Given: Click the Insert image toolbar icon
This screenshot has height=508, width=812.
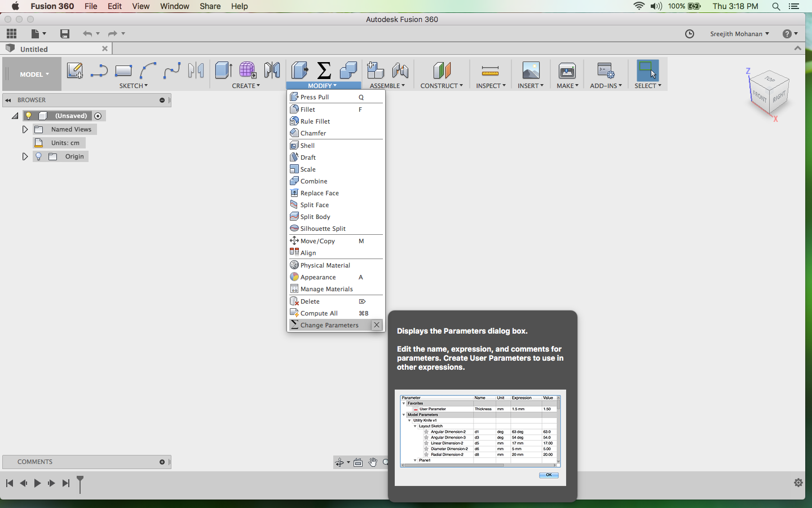Looking at the screenshot, I should click(531, 71).
